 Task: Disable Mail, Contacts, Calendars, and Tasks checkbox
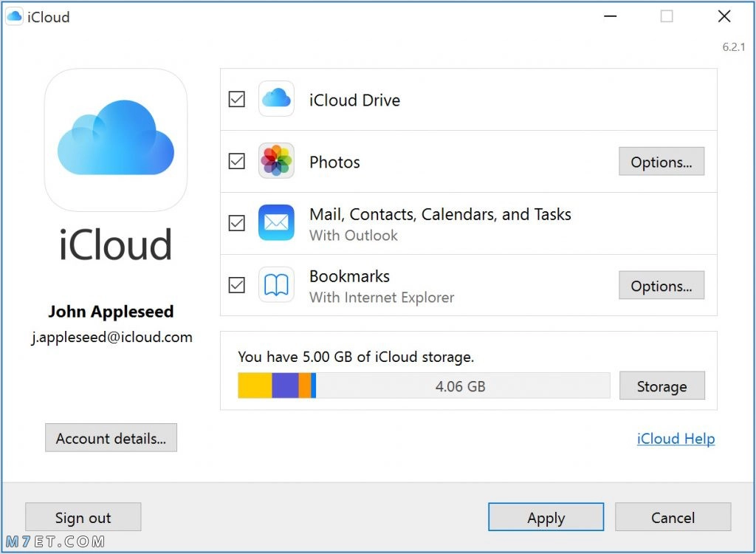pyautogui.click(x=237, y=223)
